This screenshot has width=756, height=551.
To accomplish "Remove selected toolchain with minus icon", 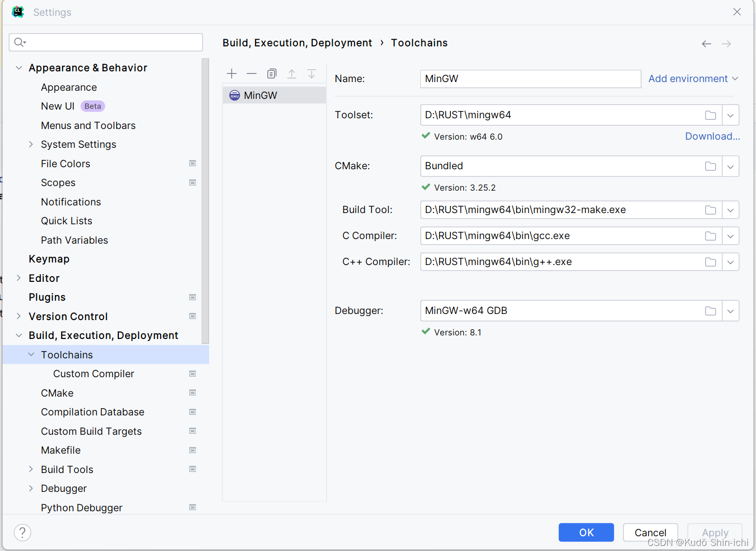I will pos(251,74).
